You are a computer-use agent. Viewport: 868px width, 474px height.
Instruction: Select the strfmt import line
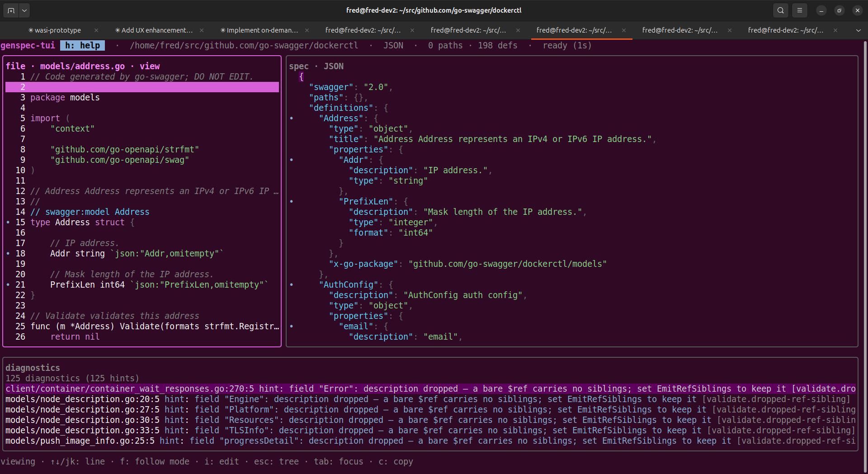click(x=124, y=149)
